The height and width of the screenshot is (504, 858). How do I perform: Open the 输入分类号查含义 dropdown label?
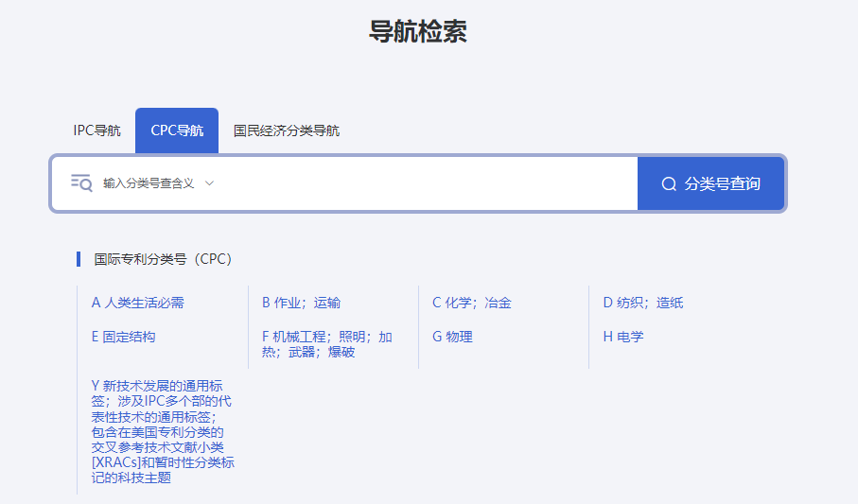149,183
